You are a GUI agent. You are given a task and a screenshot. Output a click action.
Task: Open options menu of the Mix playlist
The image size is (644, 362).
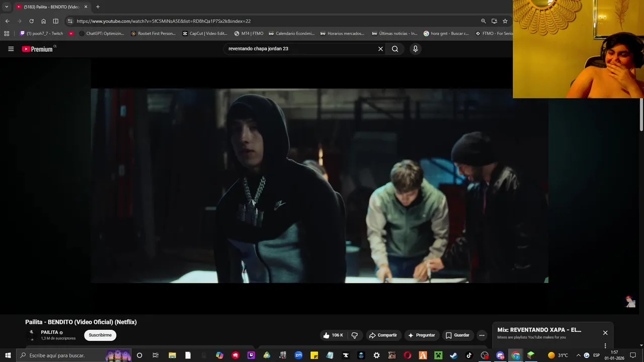[605, 346]
